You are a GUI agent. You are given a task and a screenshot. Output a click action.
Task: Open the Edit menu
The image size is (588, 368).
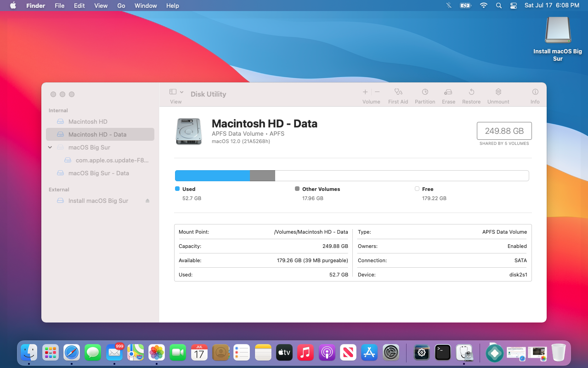79,6
